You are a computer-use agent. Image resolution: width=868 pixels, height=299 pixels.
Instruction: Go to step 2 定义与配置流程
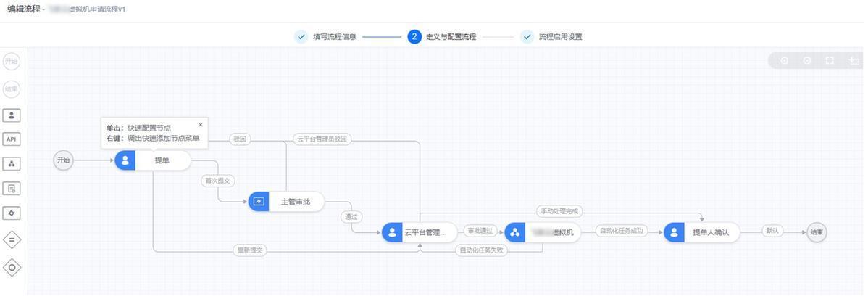[442, 36]
